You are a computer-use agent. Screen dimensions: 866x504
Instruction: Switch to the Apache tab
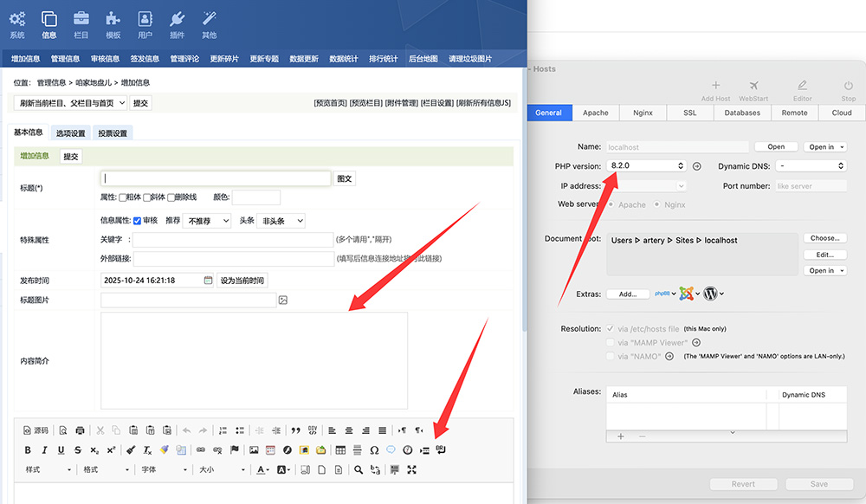(595, 113)
